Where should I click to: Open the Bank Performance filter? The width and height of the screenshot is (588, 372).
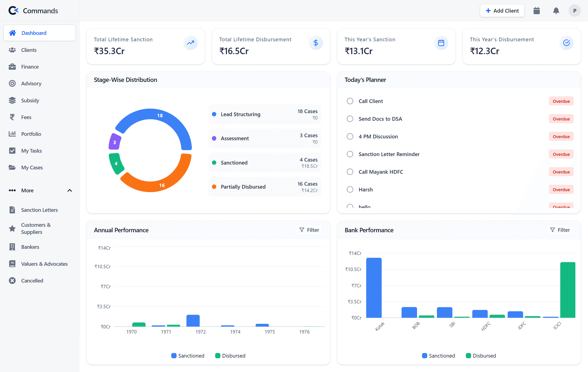560,230
